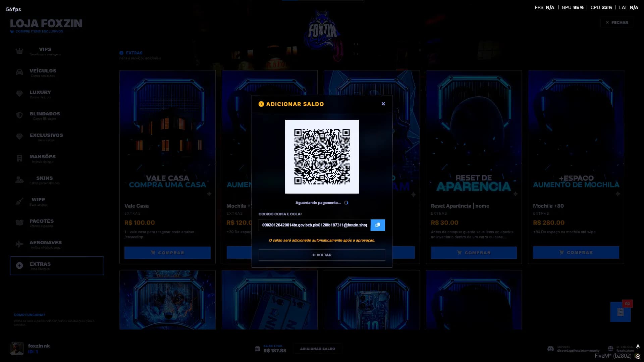Image resolution: width=644 pixels, height=362 pixels.
Task: Open the Veículos category
Action: click(57, 72)
